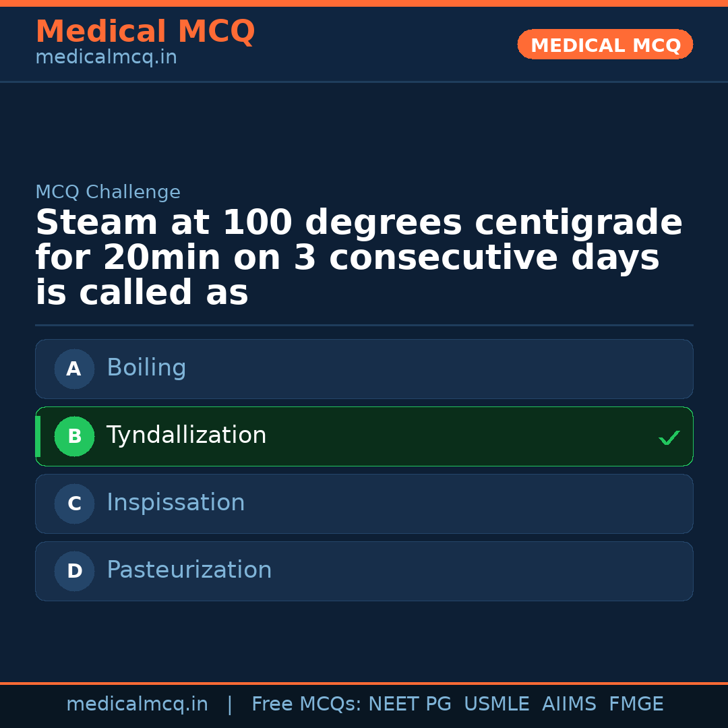Click the circular A badge icon
728x728 pixels.
click(74, 369)
